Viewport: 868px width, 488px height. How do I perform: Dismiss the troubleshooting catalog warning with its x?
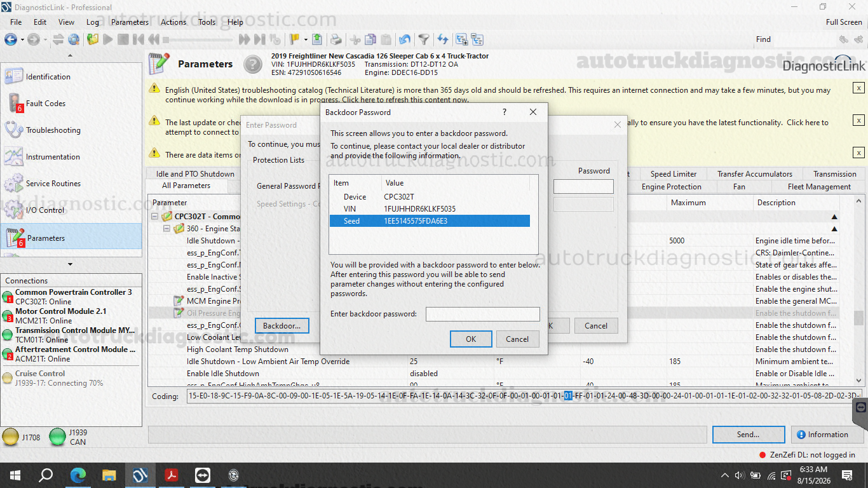(858, 88)
